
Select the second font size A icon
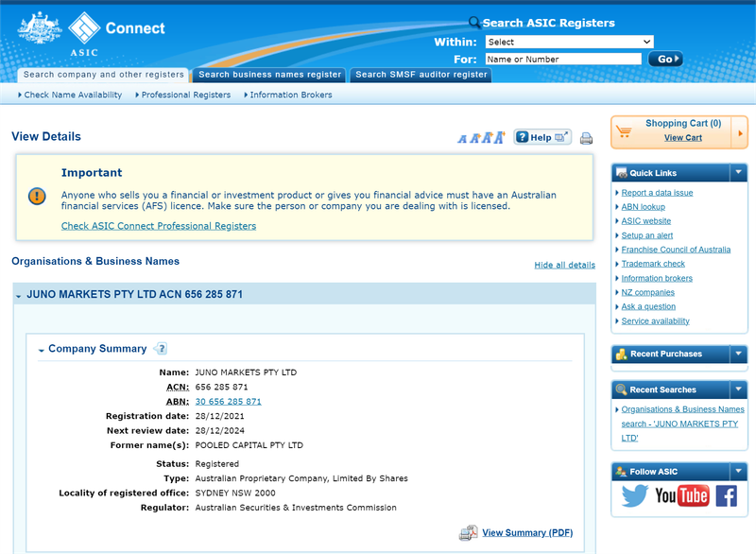click(x=474, y=138)
